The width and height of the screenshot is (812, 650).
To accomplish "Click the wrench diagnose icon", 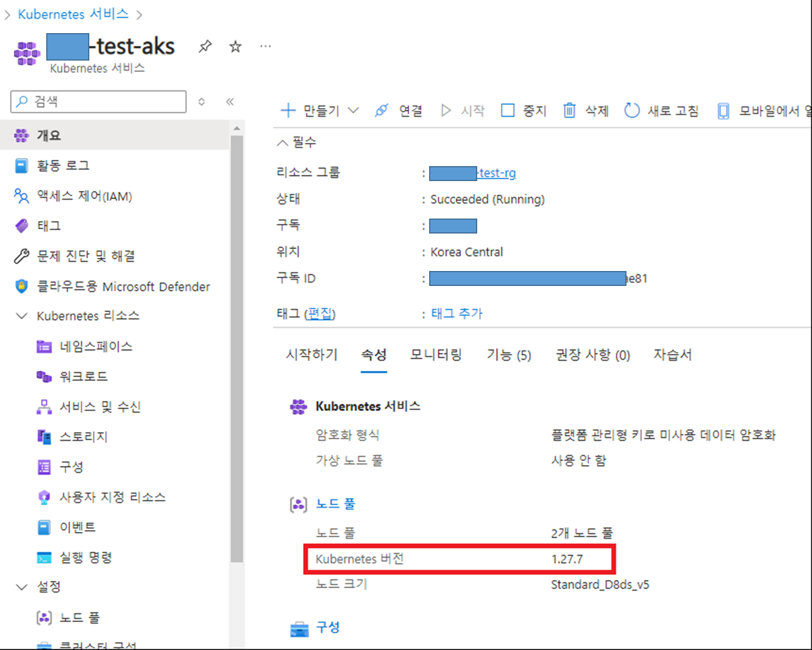I will coord(21,256).
